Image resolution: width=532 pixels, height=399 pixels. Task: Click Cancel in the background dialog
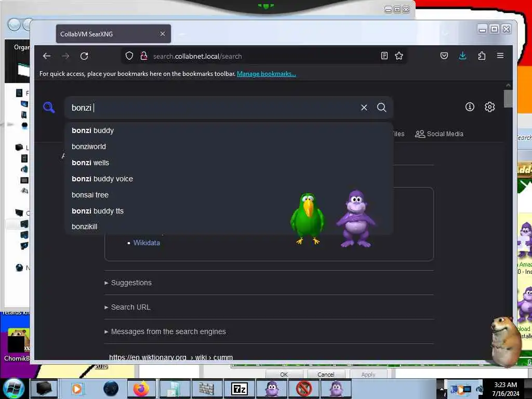[326, 374]
